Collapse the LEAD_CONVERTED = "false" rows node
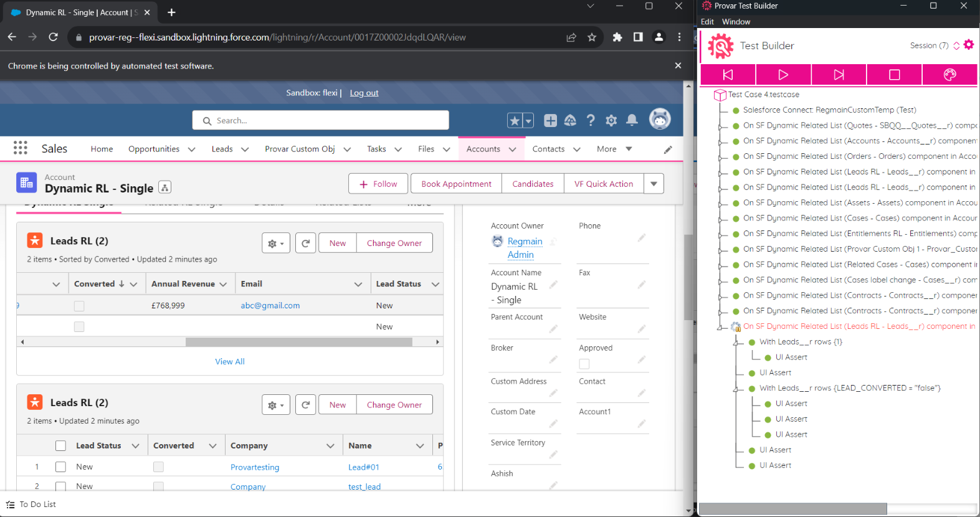 click(x=736, y=389)
